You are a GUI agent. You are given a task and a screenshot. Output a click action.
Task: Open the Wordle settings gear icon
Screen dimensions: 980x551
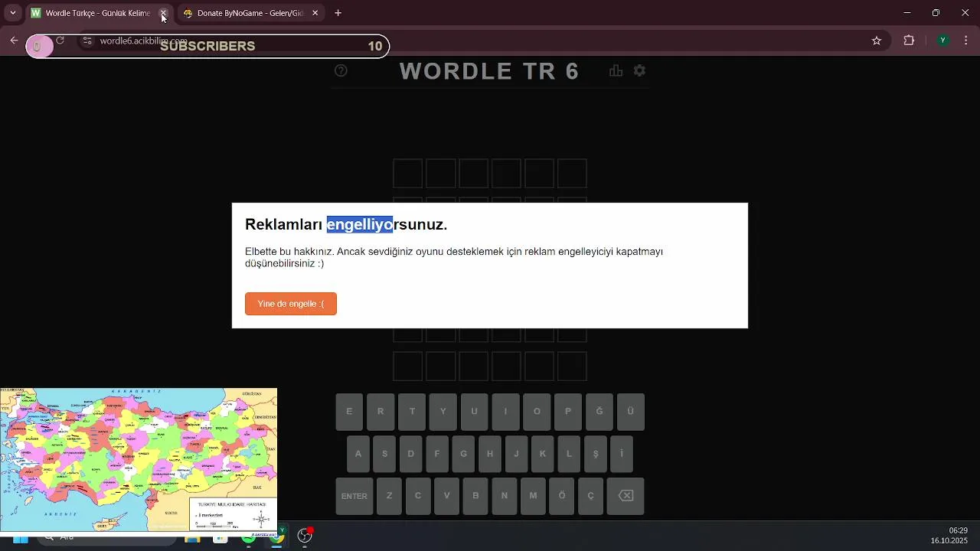pyautogui.click(x=639, y=70)
